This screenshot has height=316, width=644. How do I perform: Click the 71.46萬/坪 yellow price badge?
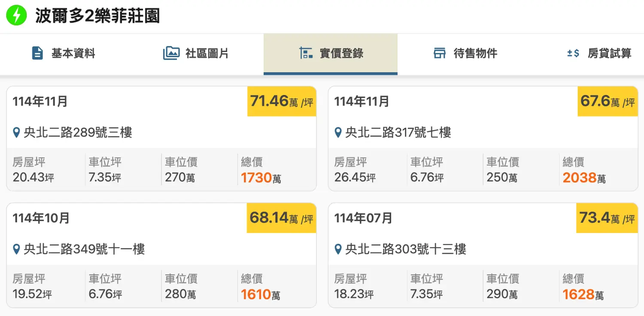282,101
